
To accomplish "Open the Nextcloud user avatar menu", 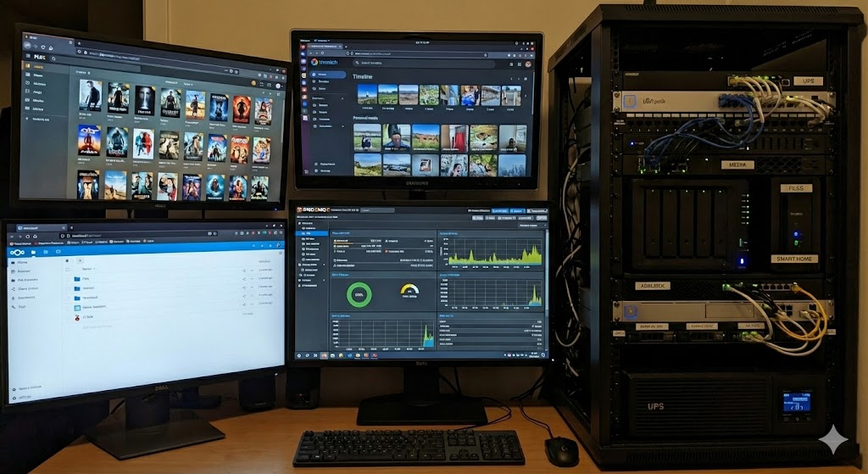I will (278, 245).
